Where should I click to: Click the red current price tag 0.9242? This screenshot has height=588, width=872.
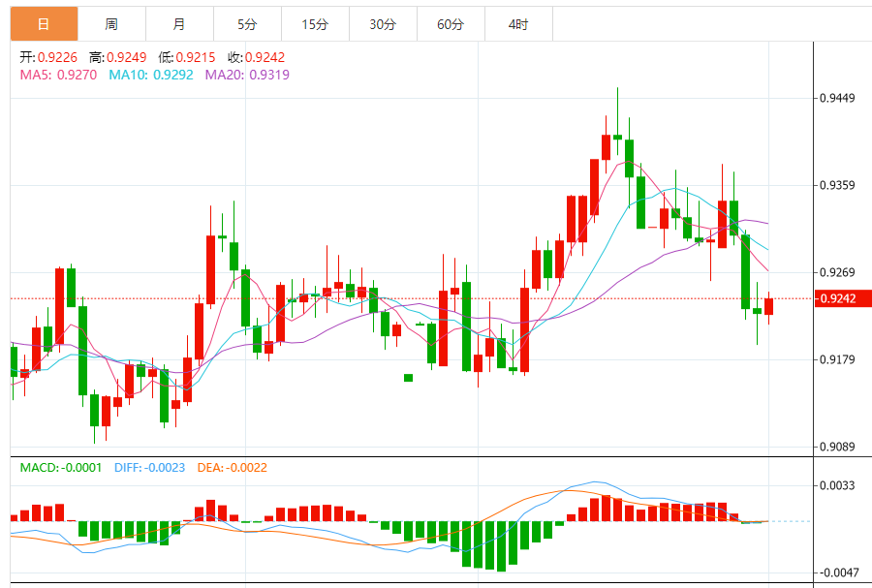[x=837, y=298]
